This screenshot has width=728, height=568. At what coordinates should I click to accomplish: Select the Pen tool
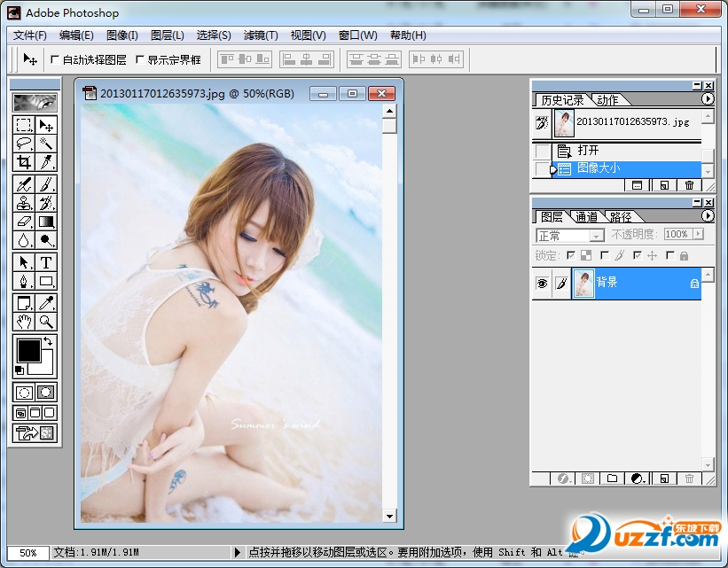point(24,281)
